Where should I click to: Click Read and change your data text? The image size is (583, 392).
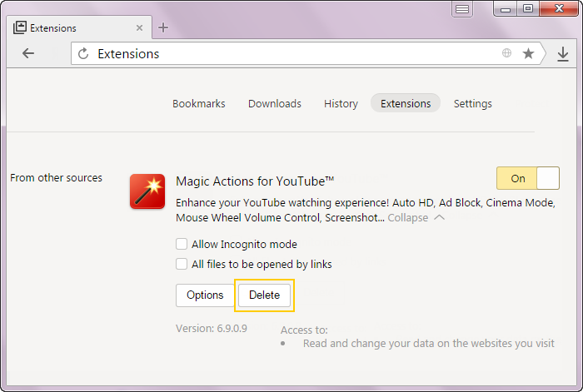point(428,344)
